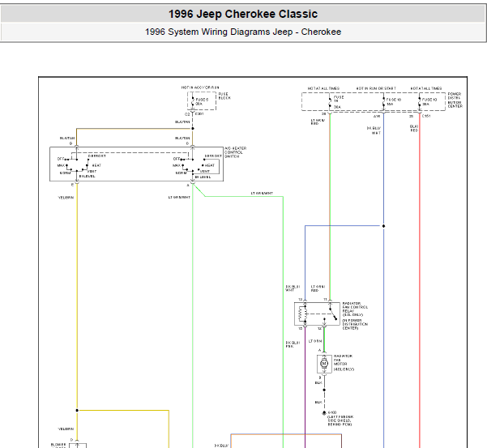This screenshot has width=487, height=448.
Task: Click the "(Left Fender Side Shield)" ground location note
Action: (340, 420)
